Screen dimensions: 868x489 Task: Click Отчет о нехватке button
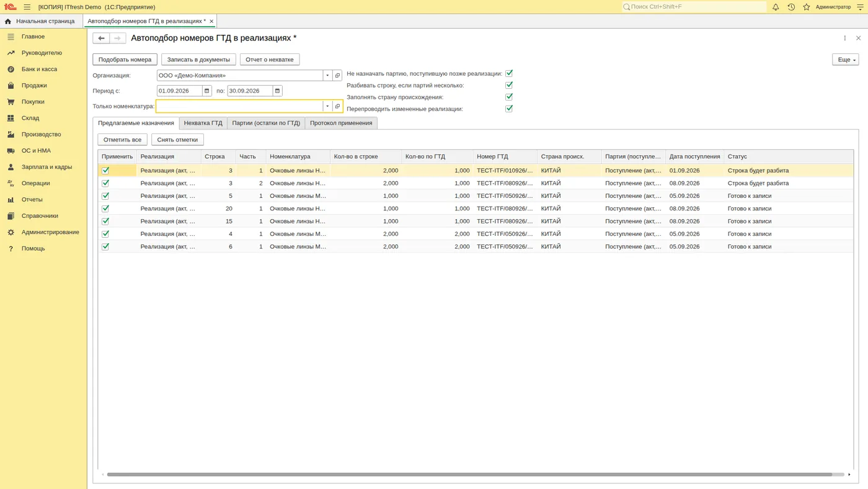[270, 60]
